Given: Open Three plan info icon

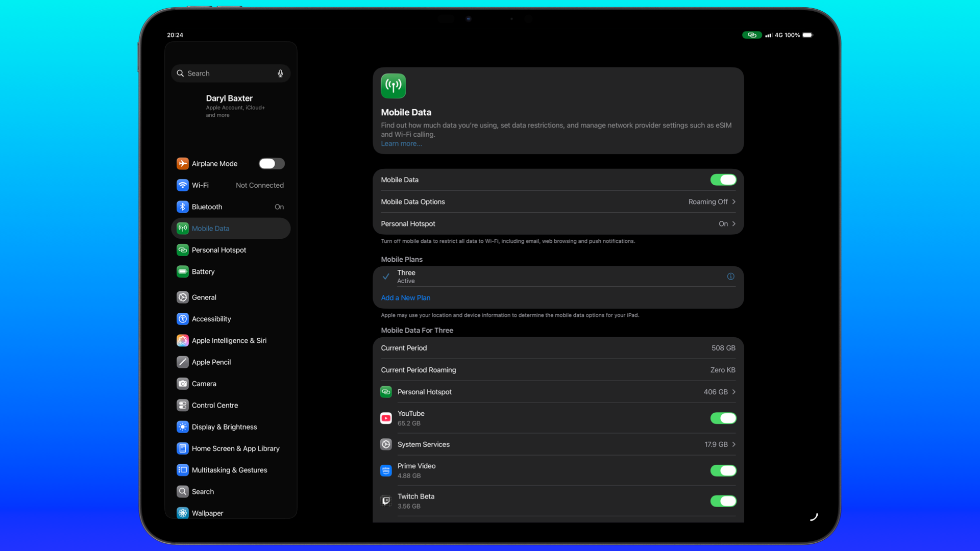Looking at the screenshot, I should tap(730, 277).
